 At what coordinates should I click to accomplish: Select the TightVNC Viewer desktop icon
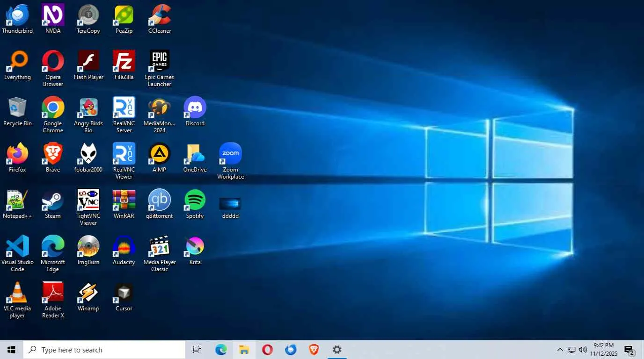pyautogui.click(x=88, y=208)
